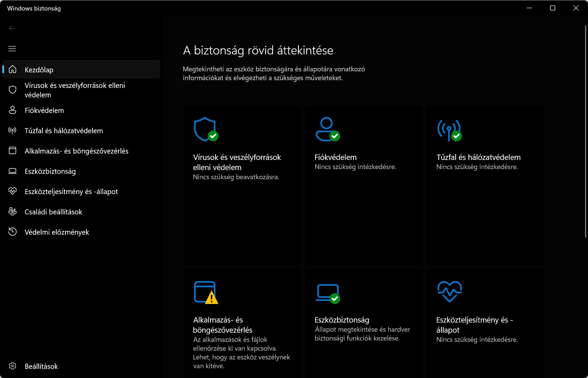The height and width of the screenshot is (378, 588).
Task: Go to Eszközbiztonság in the sidebar
Action: point(50,171)
